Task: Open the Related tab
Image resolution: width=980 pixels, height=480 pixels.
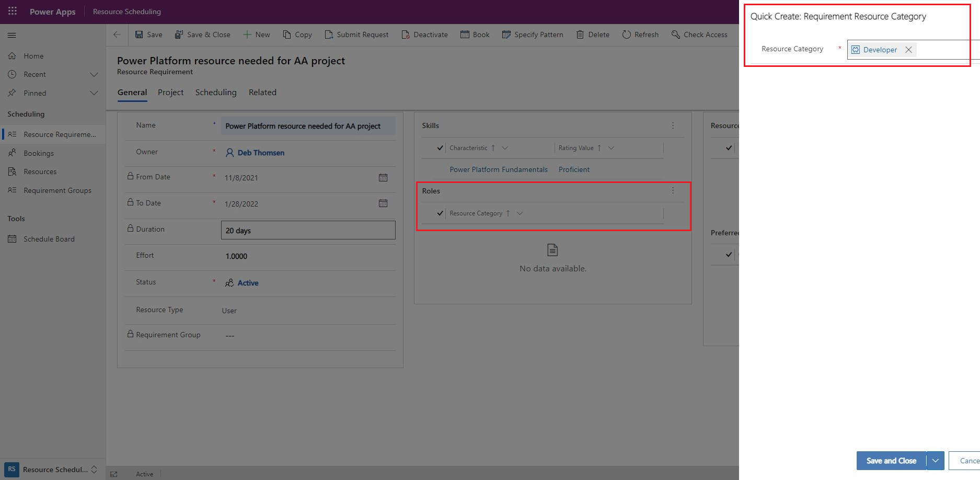Action: coord(262,92)
